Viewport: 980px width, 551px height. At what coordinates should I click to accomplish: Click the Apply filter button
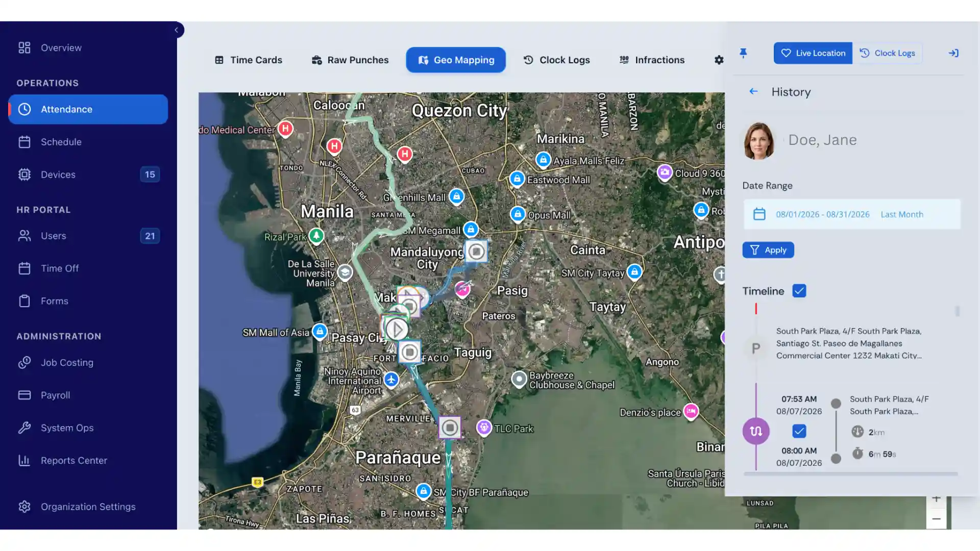tap(768, 250)
